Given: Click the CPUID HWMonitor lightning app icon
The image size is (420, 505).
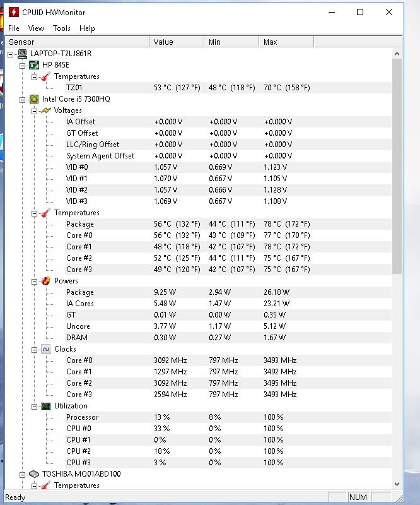Looking at the screenshot, I should [13, 12].
